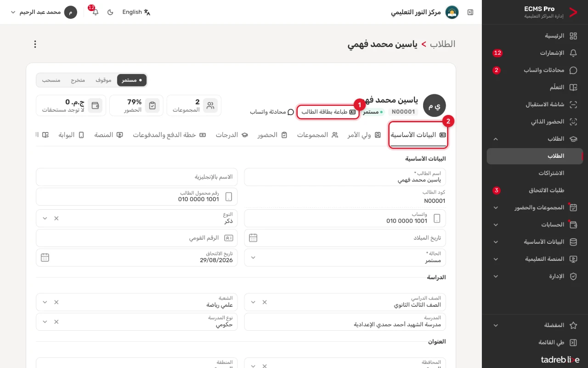The height and width of the screenshot is (368, 588).
Task: Collapse sidebar panel icon beside center name
Action: [x=470, y=12]
